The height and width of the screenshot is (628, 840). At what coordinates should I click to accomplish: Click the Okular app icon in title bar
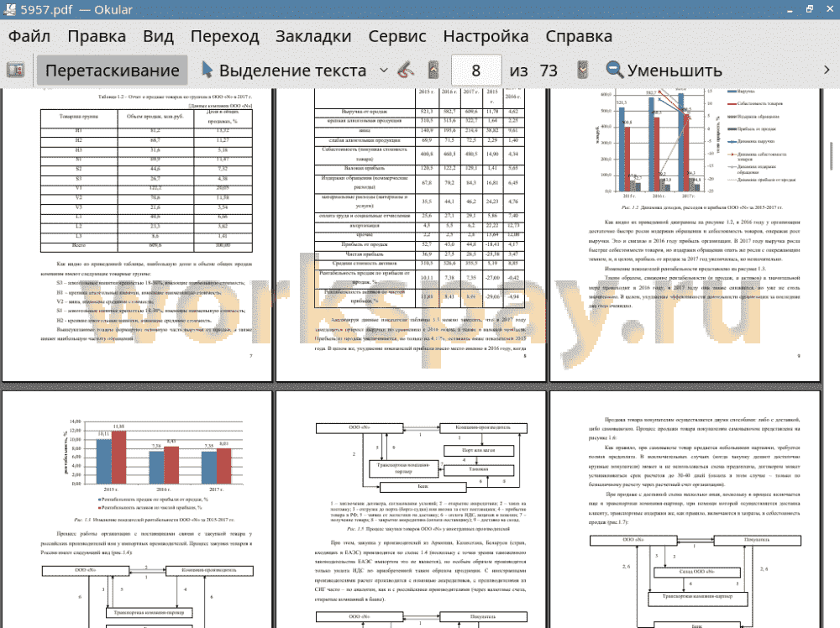[x=9, y=9]
